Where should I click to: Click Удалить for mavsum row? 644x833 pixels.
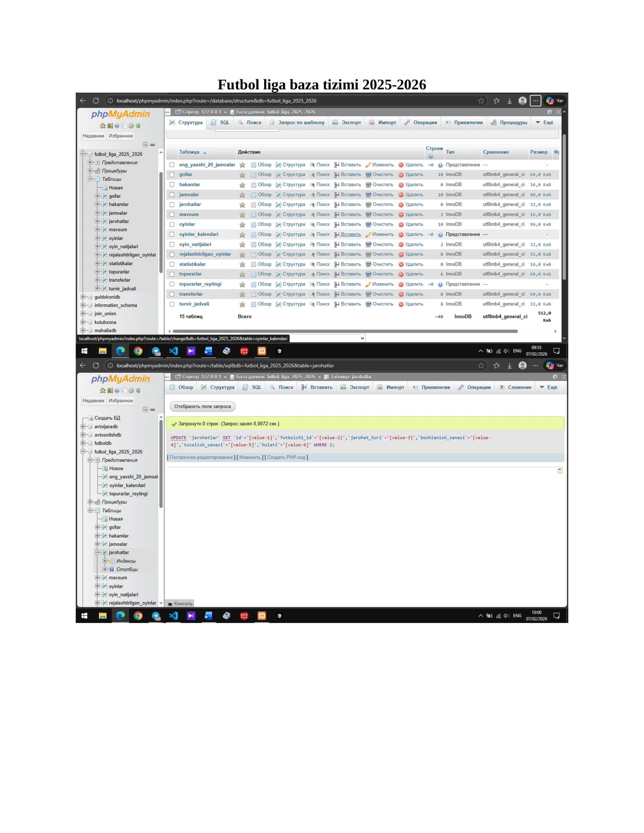[x=411, y=214]
